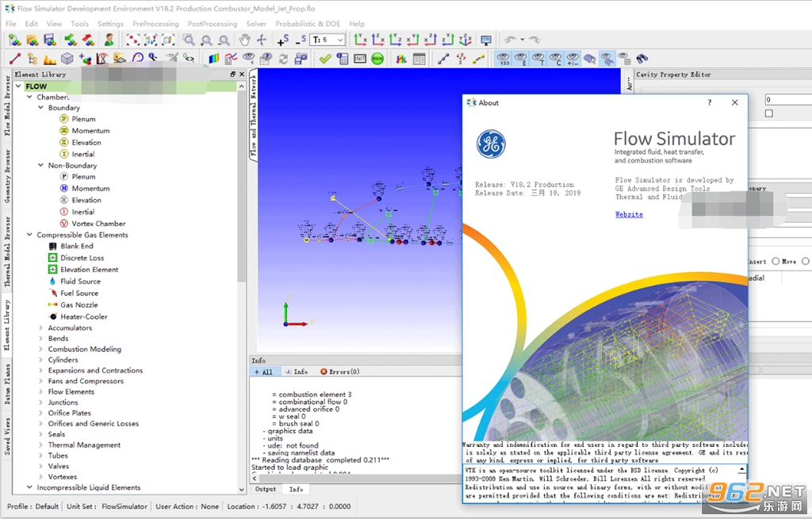Screen dimensions: 812x519
Task: Collapse Compressible Gas Elements node
Action: [29, 235]
